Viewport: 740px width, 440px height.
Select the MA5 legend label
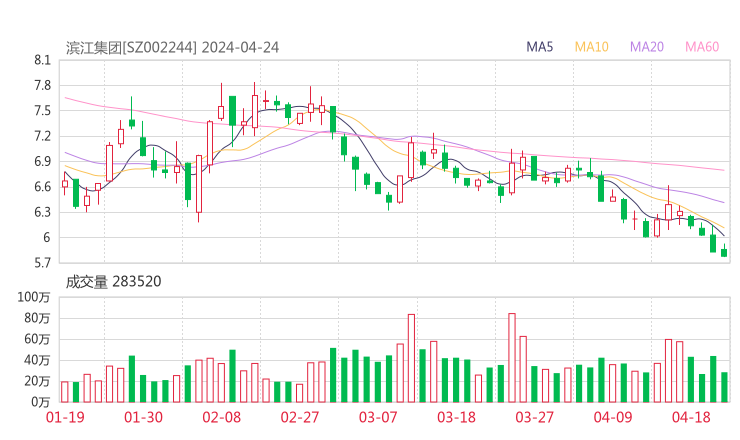click(x=539, y=47)
